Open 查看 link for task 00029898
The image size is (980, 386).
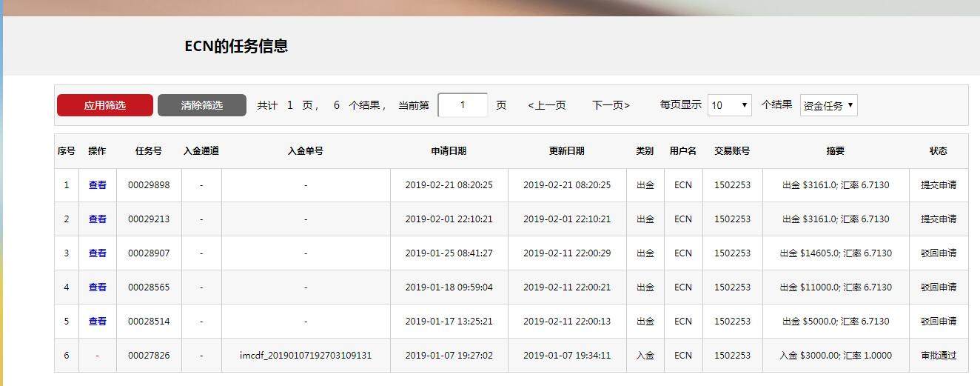pos(98,185)
